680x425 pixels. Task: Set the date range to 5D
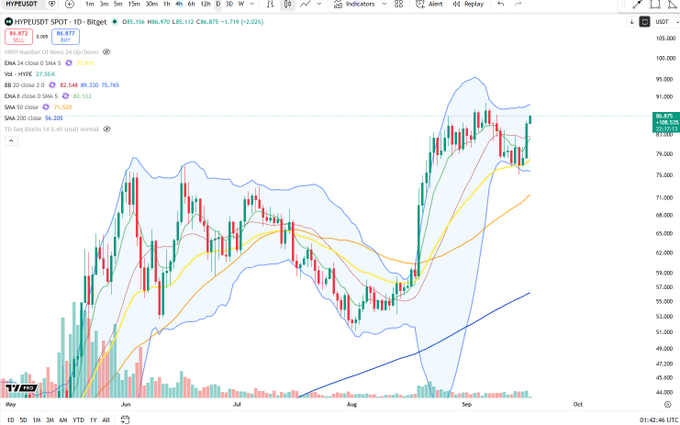point(23,420)
